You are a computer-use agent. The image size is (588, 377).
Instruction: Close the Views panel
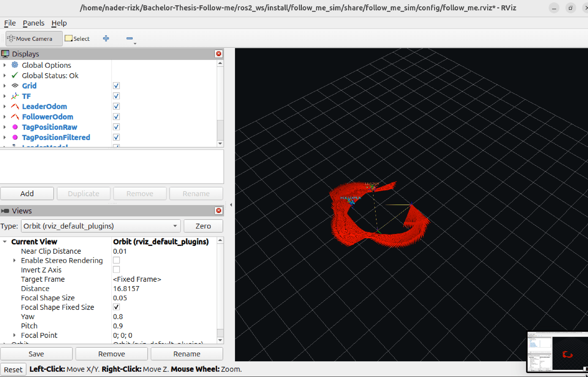coord(219,211)
